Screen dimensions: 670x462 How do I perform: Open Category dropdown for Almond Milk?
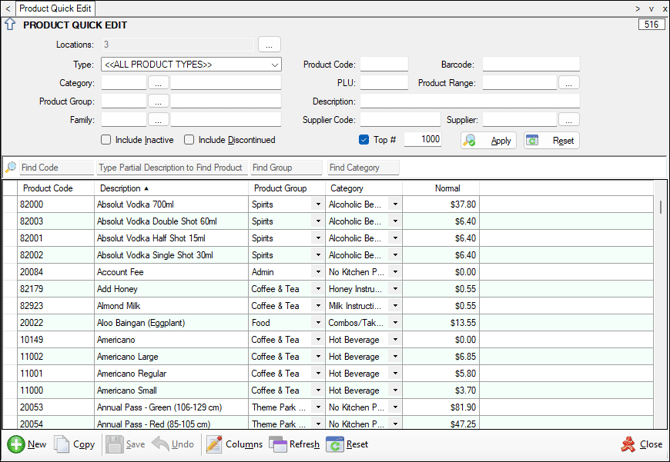pyautogui.click(x=395, y=306)
